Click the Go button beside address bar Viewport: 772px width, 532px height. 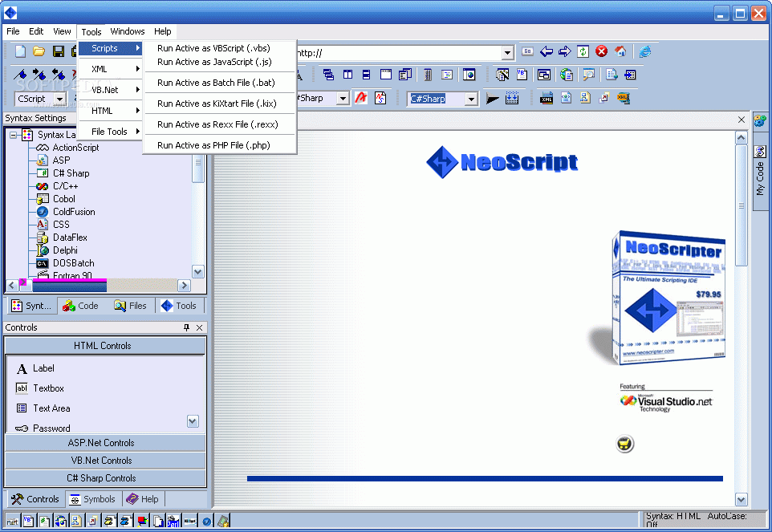(x=527, y=51)
